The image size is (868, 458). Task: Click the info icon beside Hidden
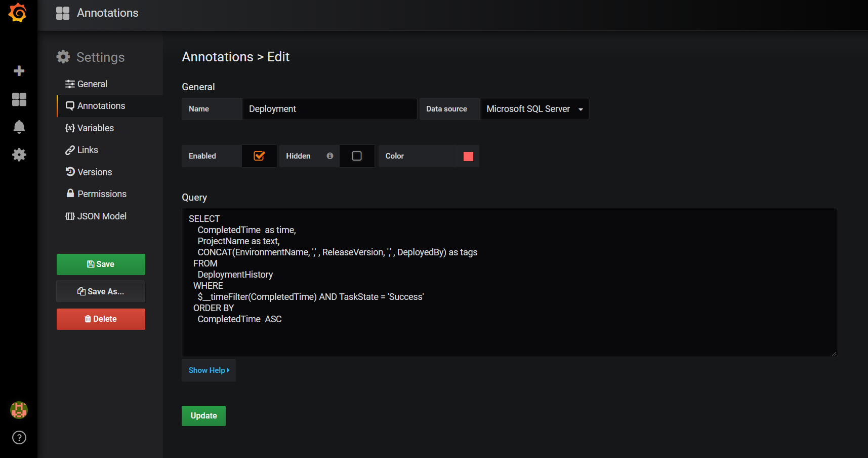329,156
